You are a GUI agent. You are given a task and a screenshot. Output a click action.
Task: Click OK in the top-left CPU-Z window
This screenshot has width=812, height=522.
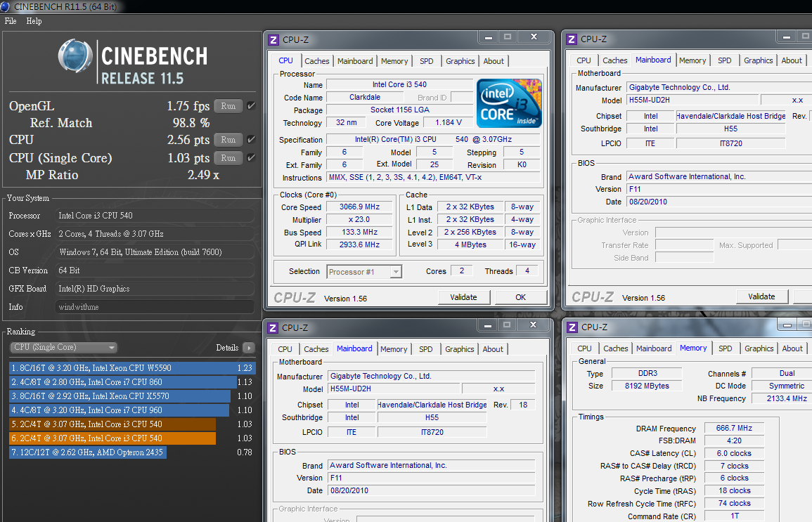pos(521,297)
